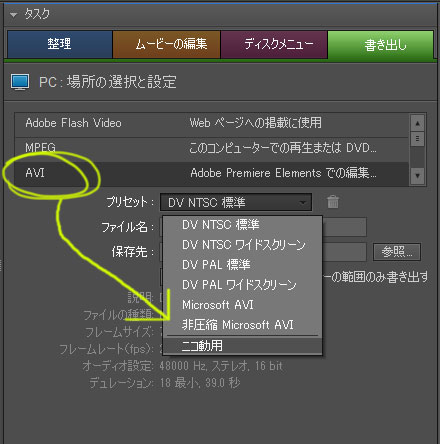
Task: Collapse the タスク panel triangle
Action: click(x=13, y=15)
